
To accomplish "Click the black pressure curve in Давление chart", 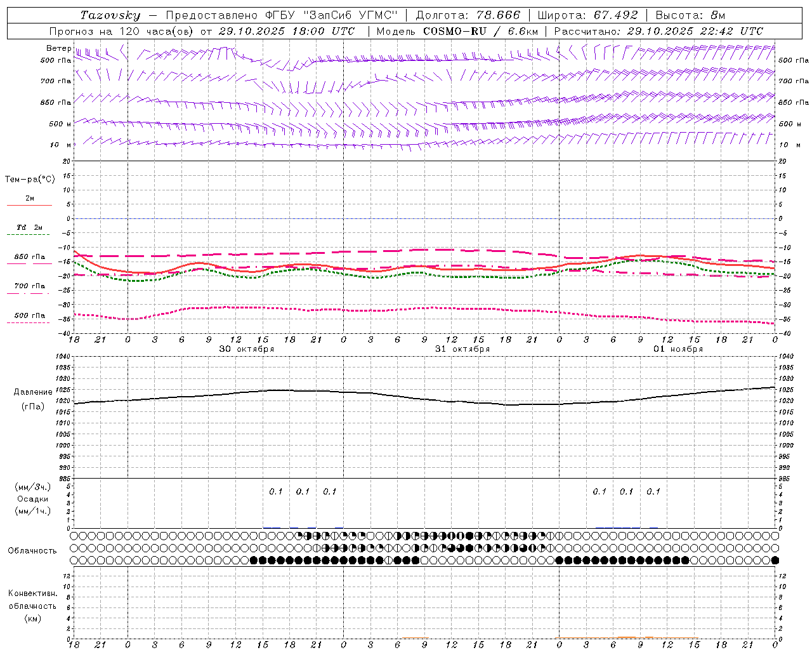I will pos(425,399).
